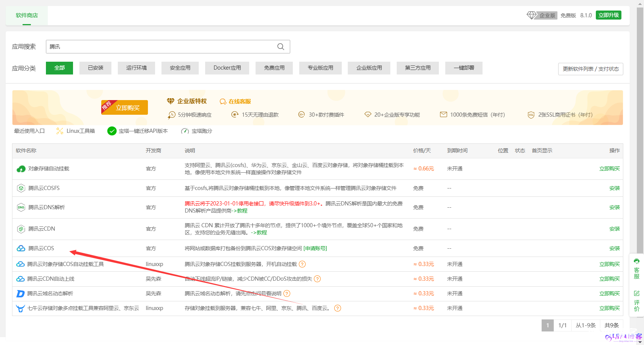644x345 pixels.
Task: Click help question mark for CDN自动上线 description
Action: coord(317,279)
